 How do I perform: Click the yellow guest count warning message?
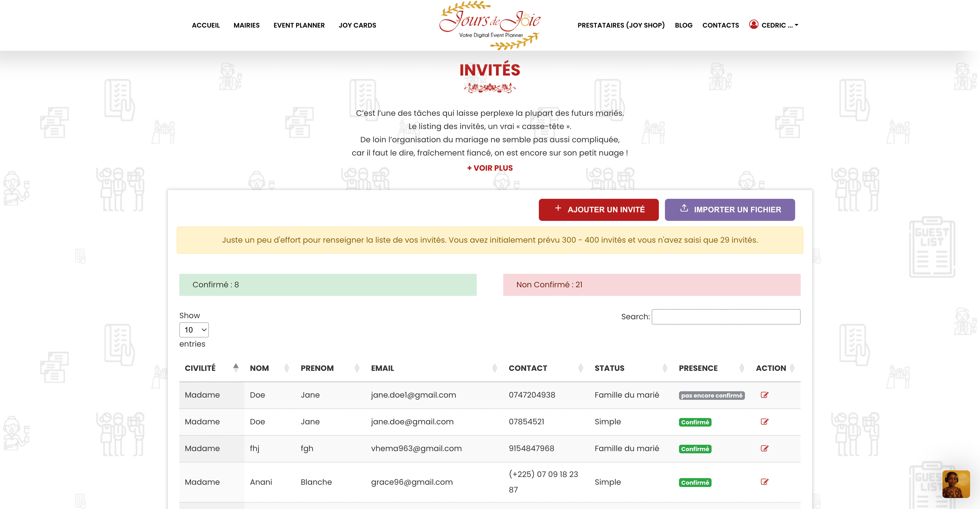click(490, 240)
